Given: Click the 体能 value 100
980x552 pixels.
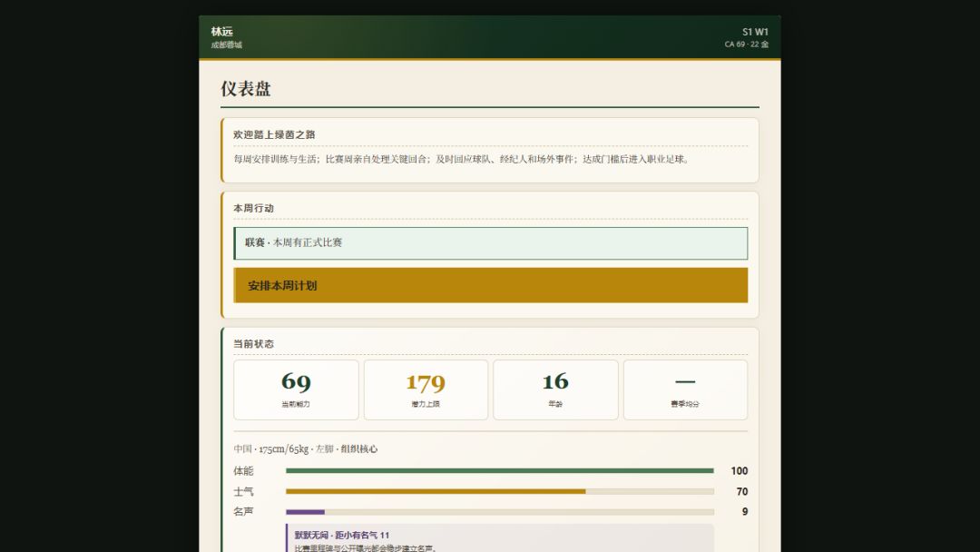Looking at the screenshot, I should 740,470.
